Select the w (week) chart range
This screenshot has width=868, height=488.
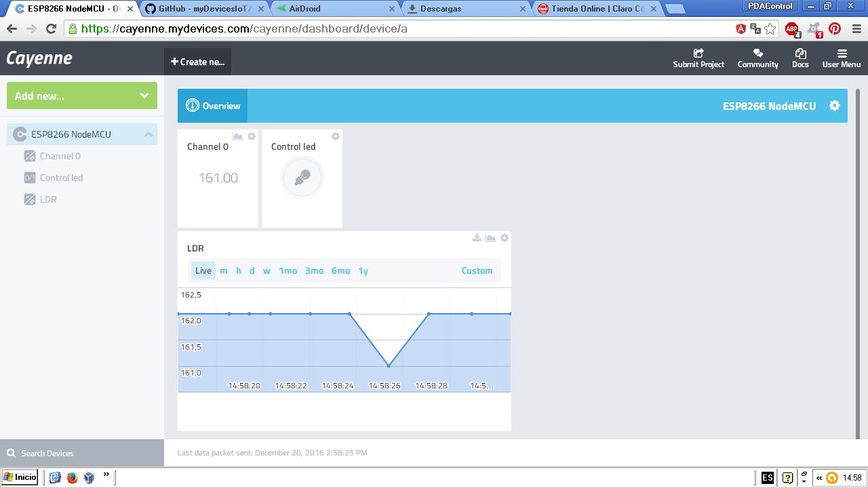pyautogui.click(x=267, y=270)
